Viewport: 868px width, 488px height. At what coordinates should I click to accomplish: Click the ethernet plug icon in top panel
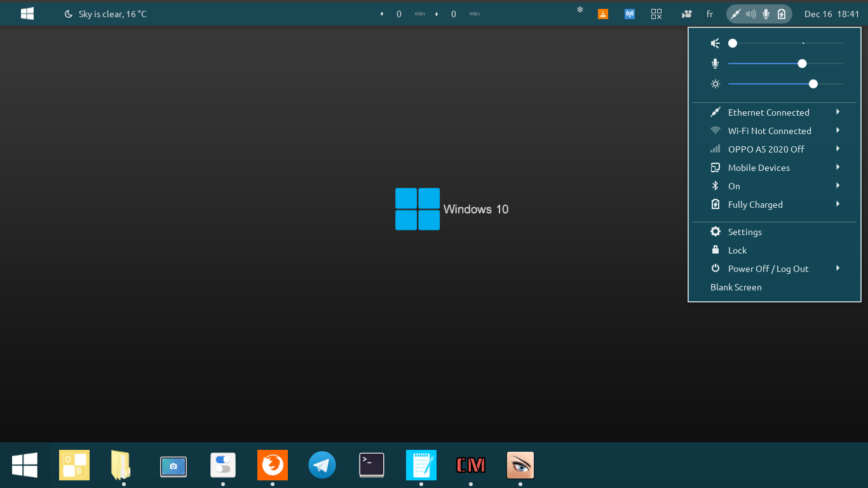pyautogui.click(x=736, y=13)
